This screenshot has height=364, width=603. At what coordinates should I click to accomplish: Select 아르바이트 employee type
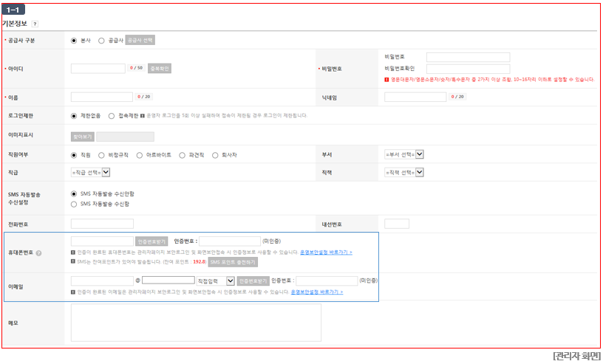tap(140, 155)
